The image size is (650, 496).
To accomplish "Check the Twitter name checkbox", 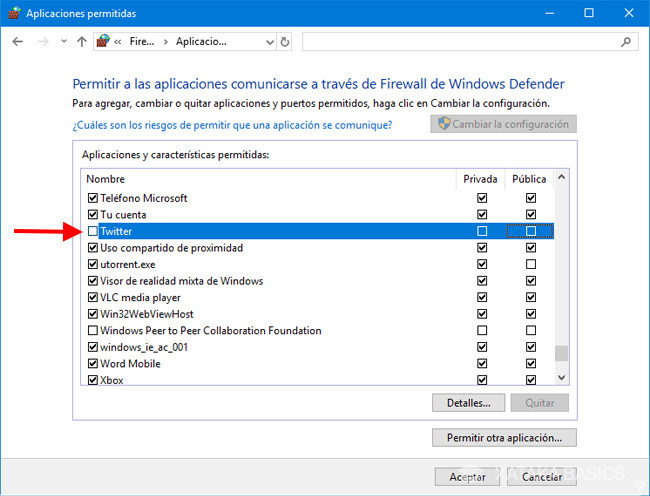I will click(x=93, y=231).
